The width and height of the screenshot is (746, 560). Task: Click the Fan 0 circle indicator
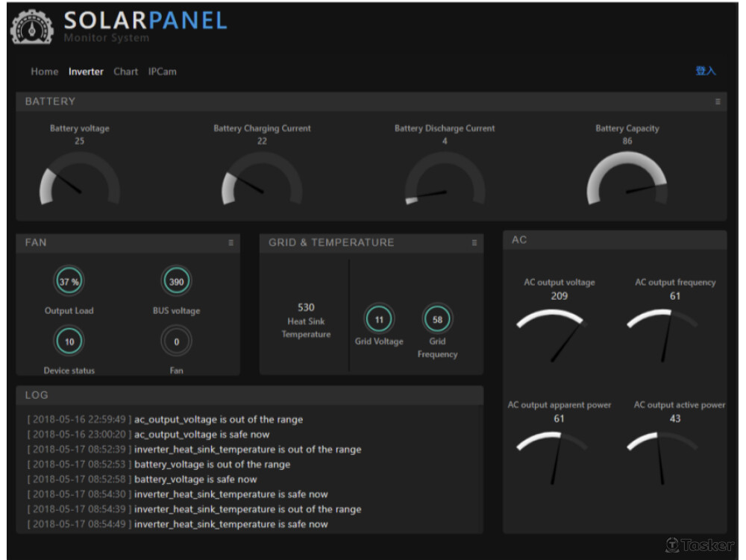coord(177,342)
